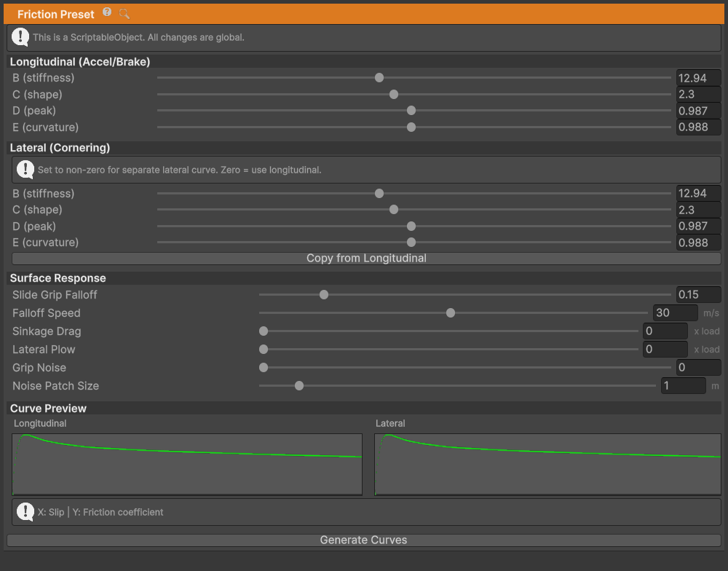Click the Sinkage Drag label
Screen dimensions: 728x571
[x=47, y=331]
